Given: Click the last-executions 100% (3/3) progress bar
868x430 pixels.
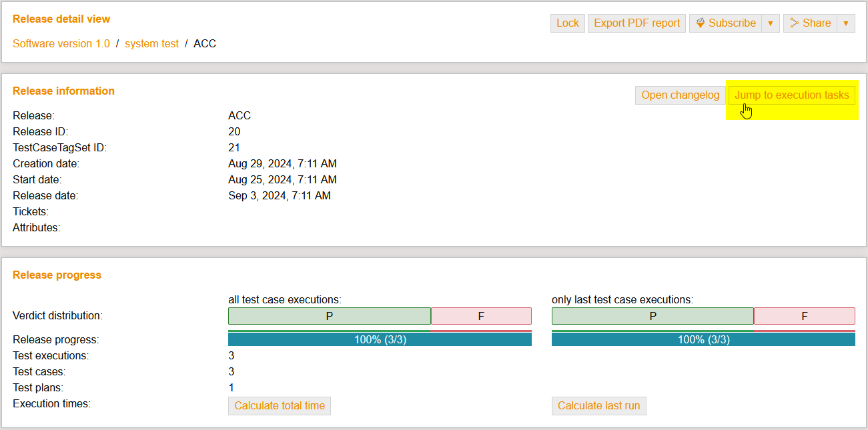Looking at the screenshot, I should click(703, 339).
